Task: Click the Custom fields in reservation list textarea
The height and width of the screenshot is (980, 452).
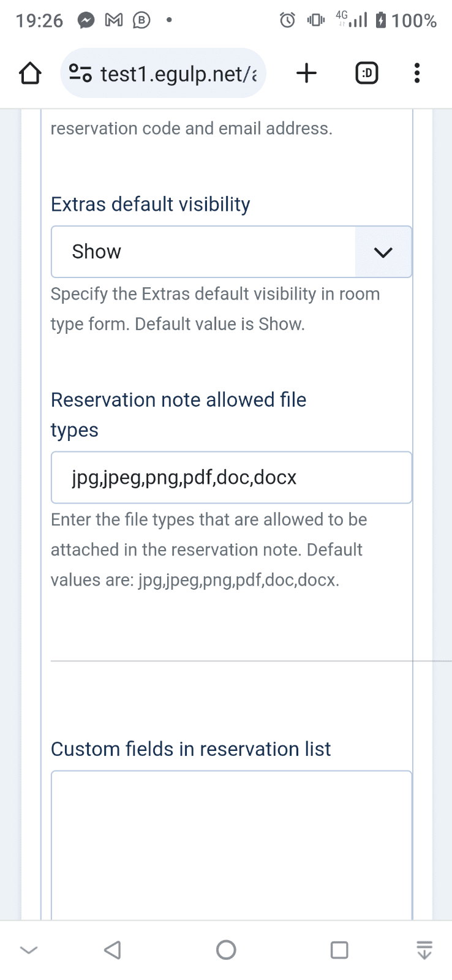Action: point(231,845)
